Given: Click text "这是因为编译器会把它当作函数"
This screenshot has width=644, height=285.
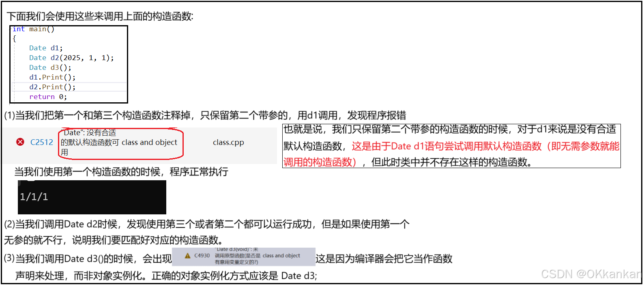Looking at the screenshot, I should point(384,259).
